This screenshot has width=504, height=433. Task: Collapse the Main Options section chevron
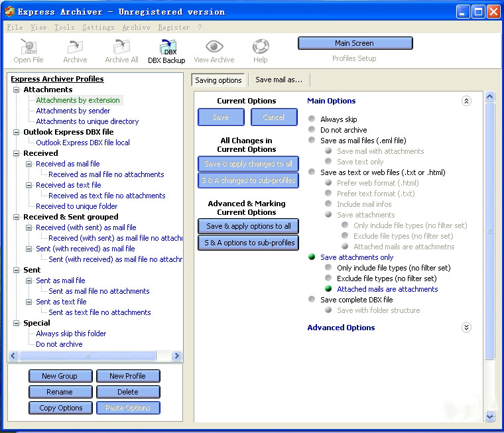pos(466,101)
